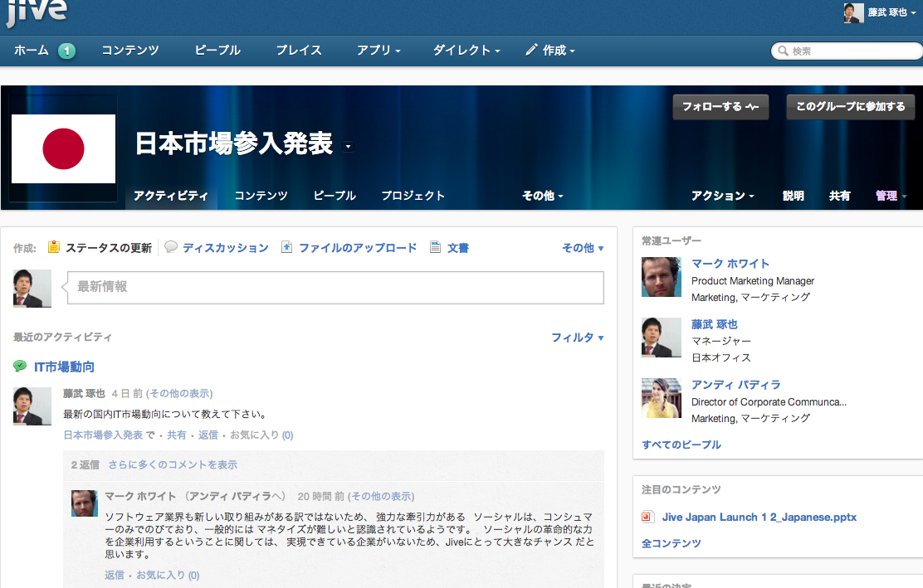923x588 pixels.
Task: Select the group ピープル tab
Action: click(335, 196)
